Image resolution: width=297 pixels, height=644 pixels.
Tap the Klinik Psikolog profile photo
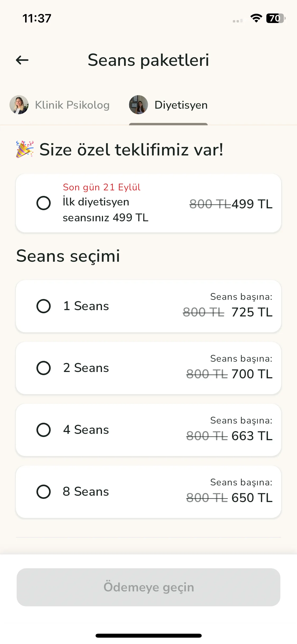click(19, 105)
